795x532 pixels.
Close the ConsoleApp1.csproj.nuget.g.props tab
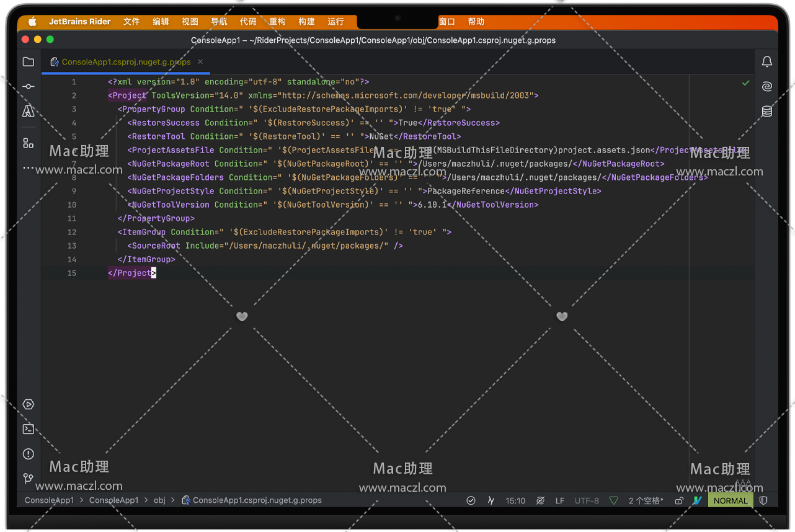(x=200, y=62)
